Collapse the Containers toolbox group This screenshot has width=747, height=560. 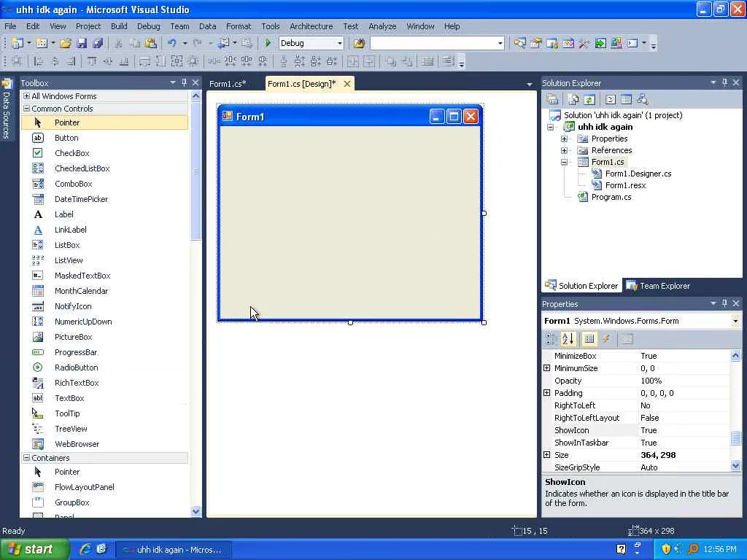click(x=27, y=458)
